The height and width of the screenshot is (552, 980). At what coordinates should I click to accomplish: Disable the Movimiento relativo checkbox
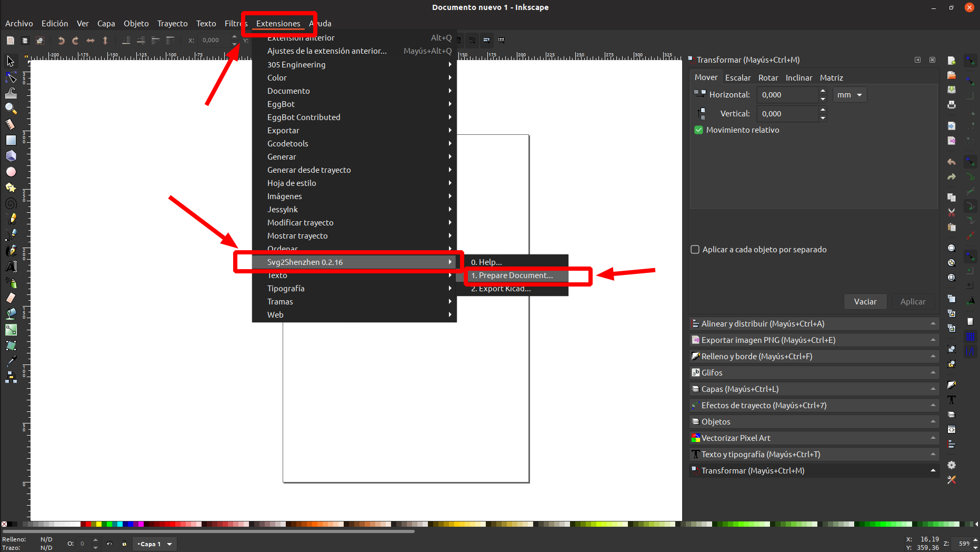pos(699,130)
